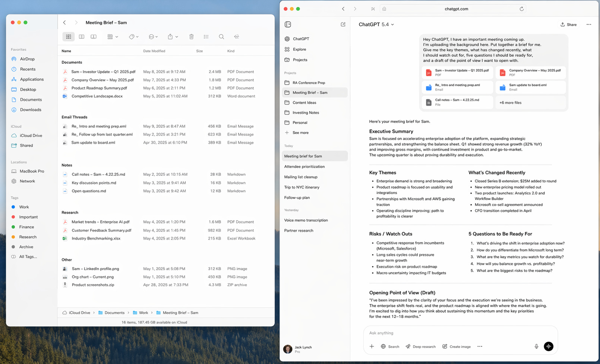Image resolution: width=600 pixels, height=364 pixels.
Task: Sort Finder list by Date Modified column
Action: [154, 51]
